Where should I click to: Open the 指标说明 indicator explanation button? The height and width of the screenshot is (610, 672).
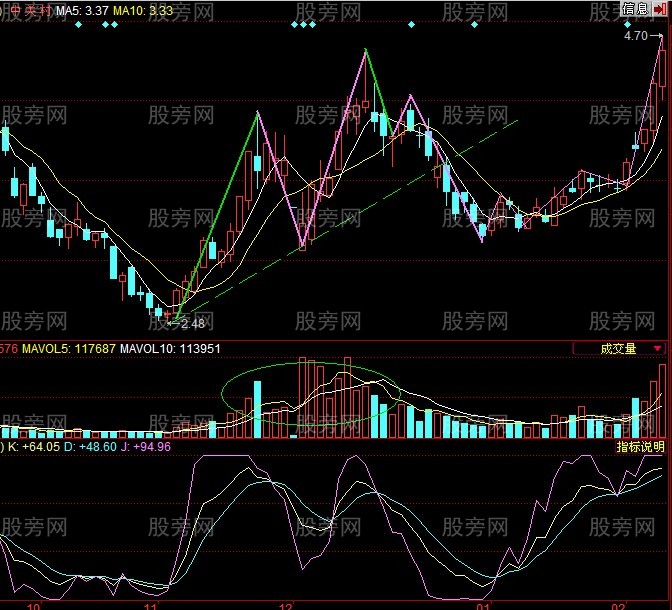click(x=640, y=447)
